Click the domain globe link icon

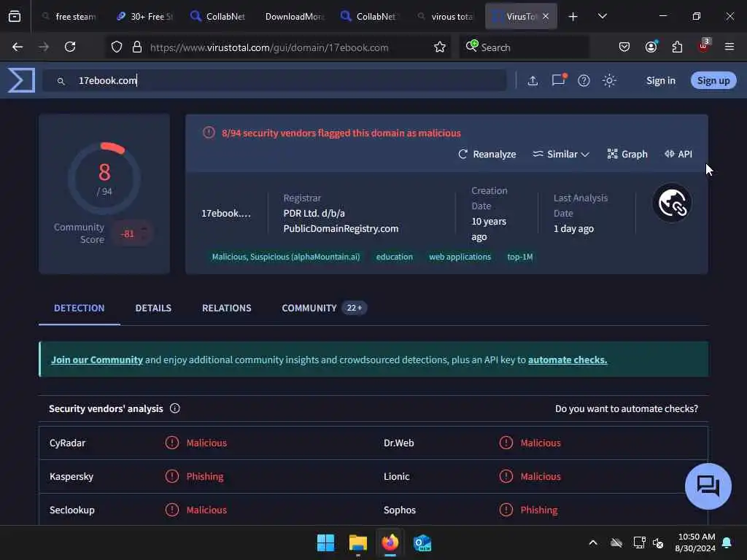click(x=672, y=203)
